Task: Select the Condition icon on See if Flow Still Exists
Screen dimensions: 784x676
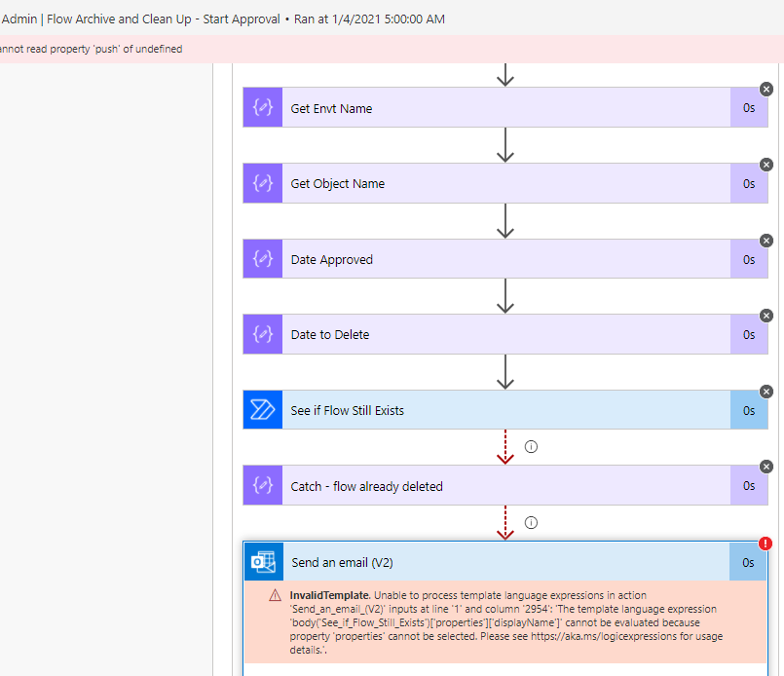Action: coord(261,409)
